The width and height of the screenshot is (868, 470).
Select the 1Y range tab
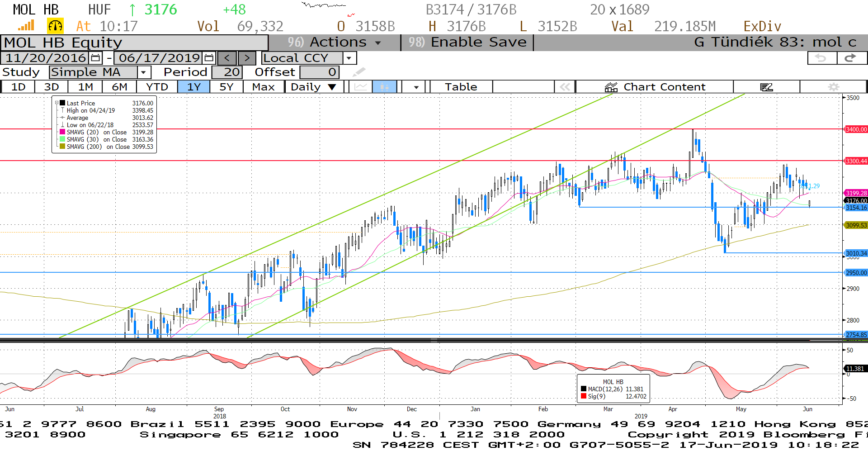pyautogui.click(x=194, y=87)
